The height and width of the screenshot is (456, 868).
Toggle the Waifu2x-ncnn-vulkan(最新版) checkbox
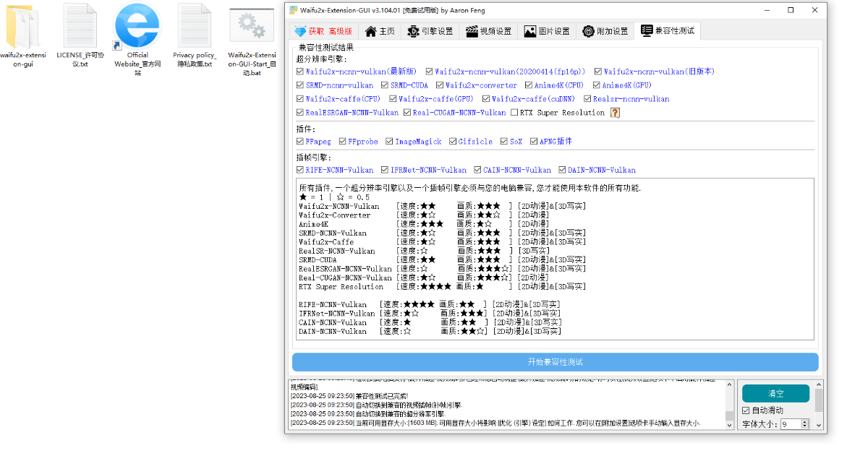tap(300, 72)
